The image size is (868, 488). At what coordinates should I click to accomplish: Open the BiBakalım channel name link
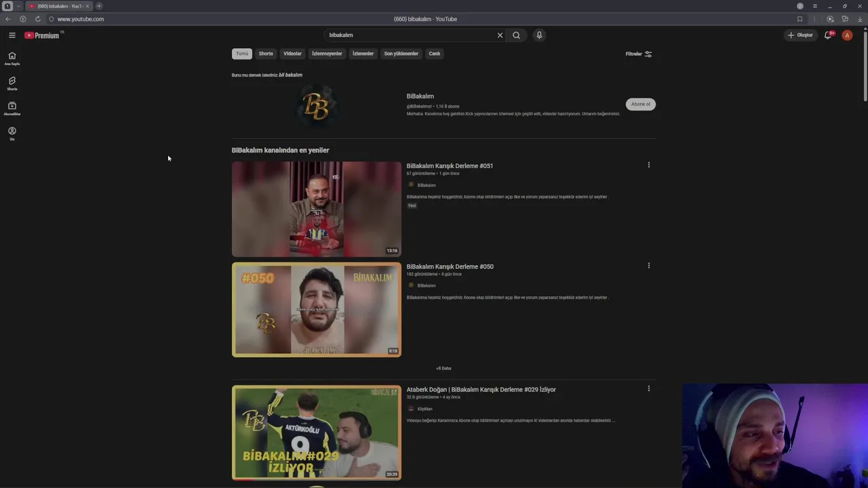pyautogui.click(x=420, y=96)
